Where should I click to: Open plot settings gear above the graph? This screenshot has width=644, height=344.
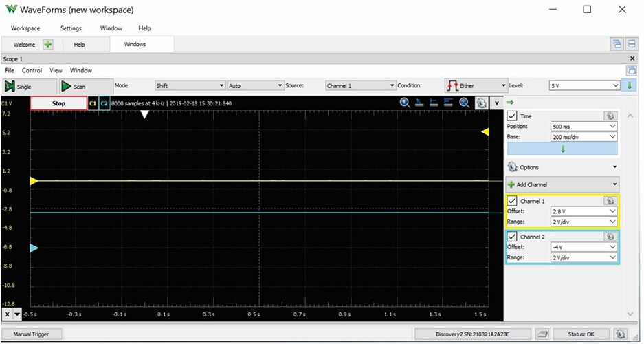481,103
